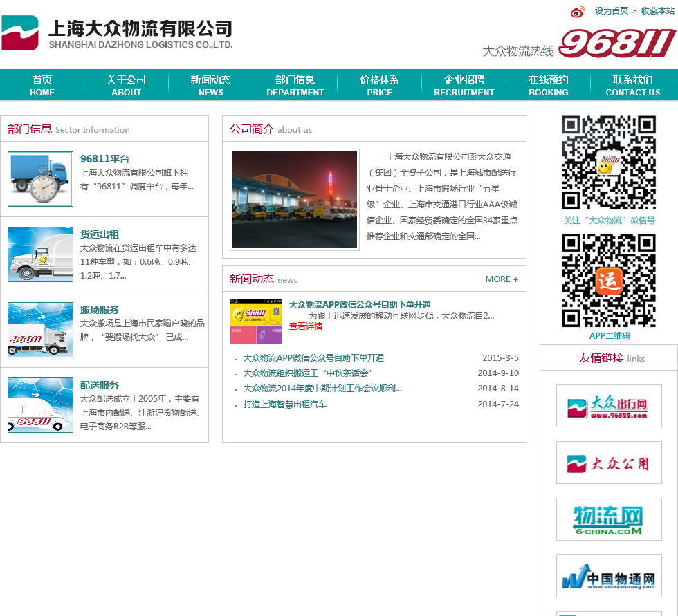This screenshot has height=616, width=678.
Task: Open the 大众公用 friend link banner
Action: [x=609, y=463]
